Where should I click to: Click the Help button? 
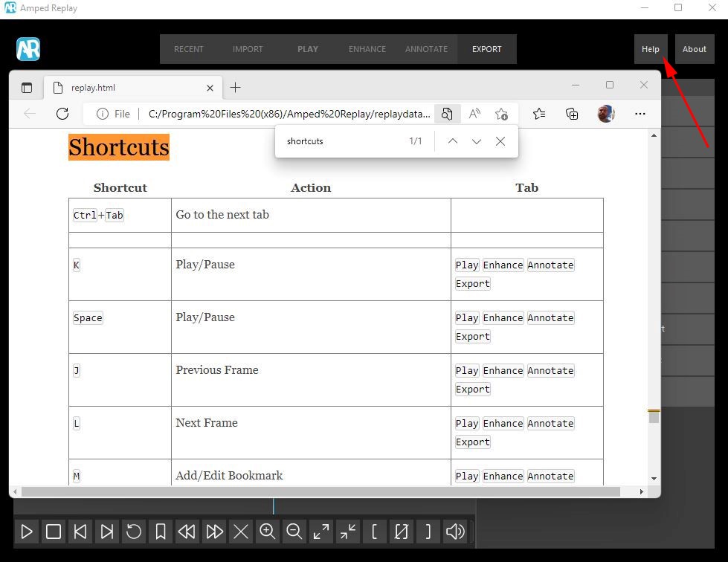point(651,49)
